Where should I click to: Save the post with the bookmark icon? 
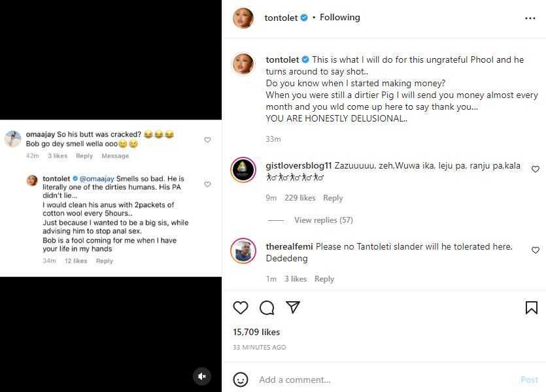531,308
